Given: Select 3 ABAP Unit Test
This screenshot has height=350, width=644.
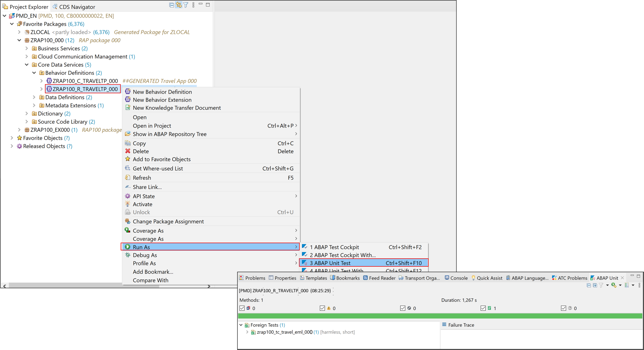Looking at the screenshot, I should 364,263.
